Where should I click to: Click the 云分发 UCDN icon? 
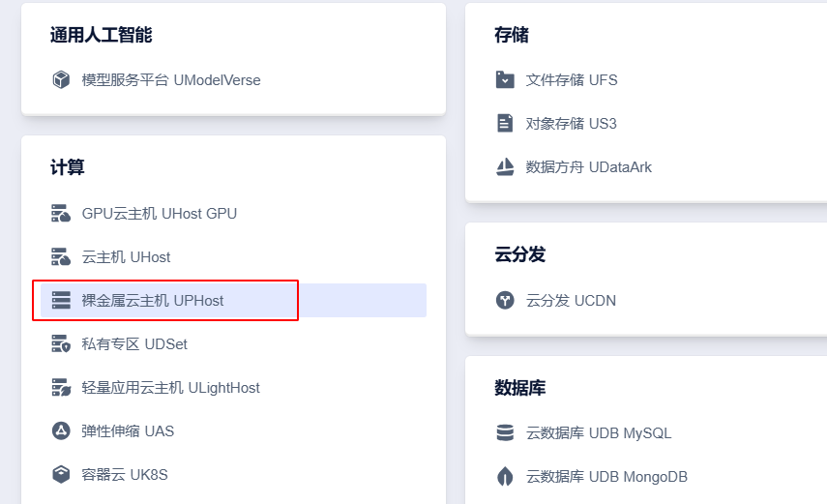tap(505, 300)
